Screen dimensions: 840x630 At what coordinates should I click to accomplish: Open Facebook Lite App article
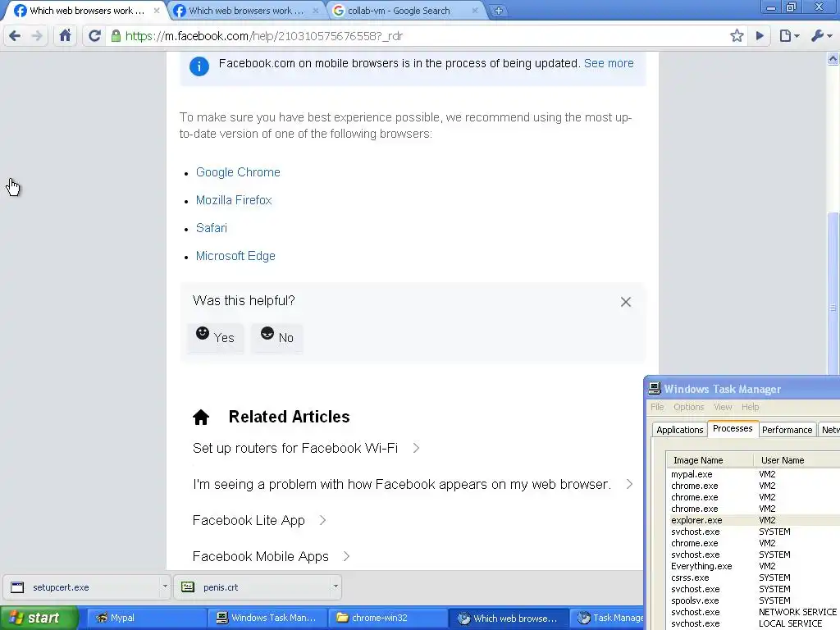point(249,520)
